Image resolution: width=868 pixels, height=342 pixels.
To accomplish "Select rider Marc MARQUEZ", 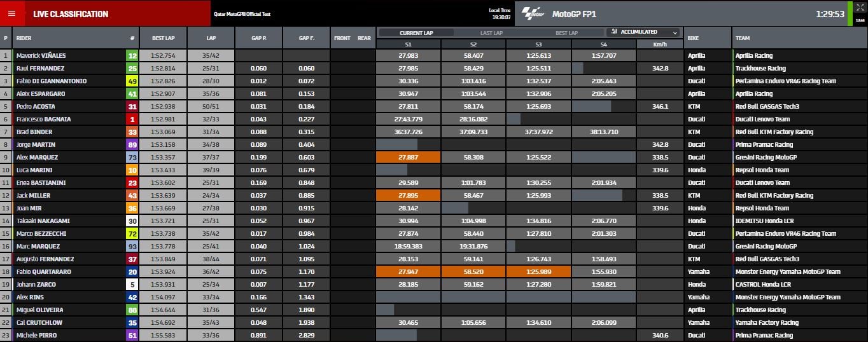I will 38,246.
